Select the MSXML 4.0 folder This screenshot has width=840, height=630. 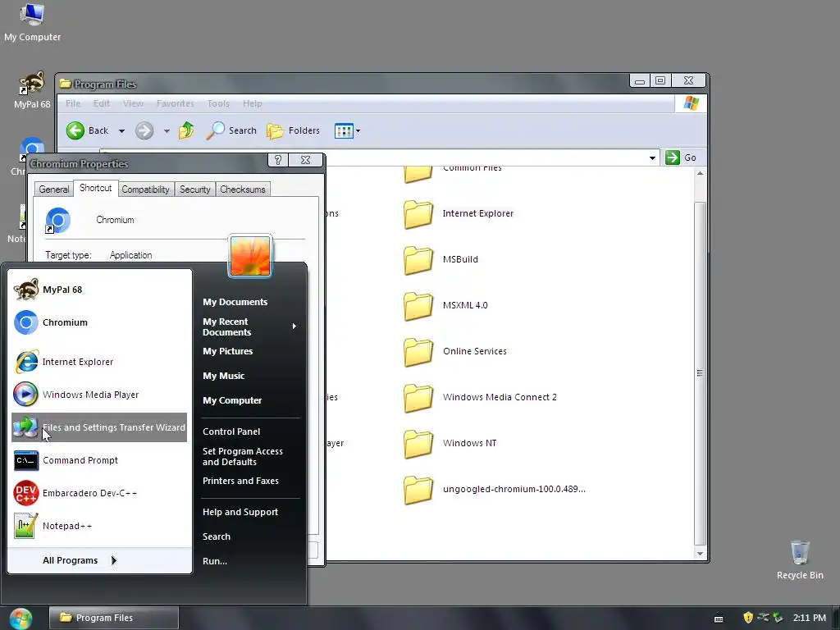pos(445,306)
